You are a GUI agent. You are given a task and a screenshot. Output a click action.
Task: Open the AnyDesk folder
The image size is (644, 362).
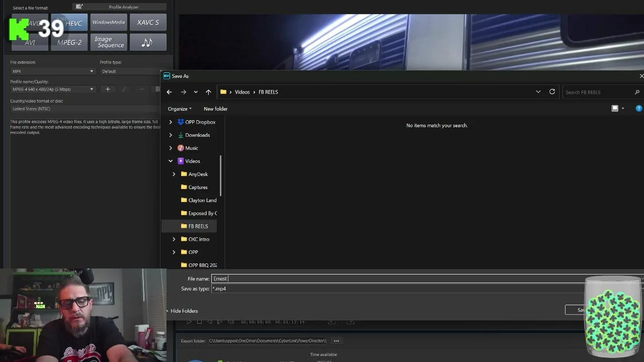pos(198,174)
